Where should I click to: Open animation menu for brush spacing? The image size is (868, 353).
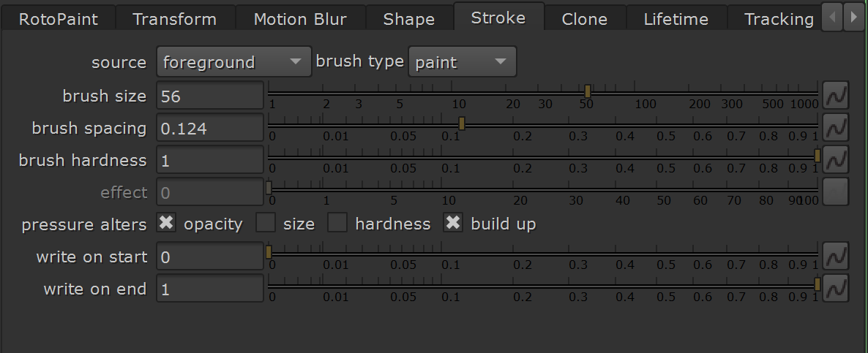835,128
